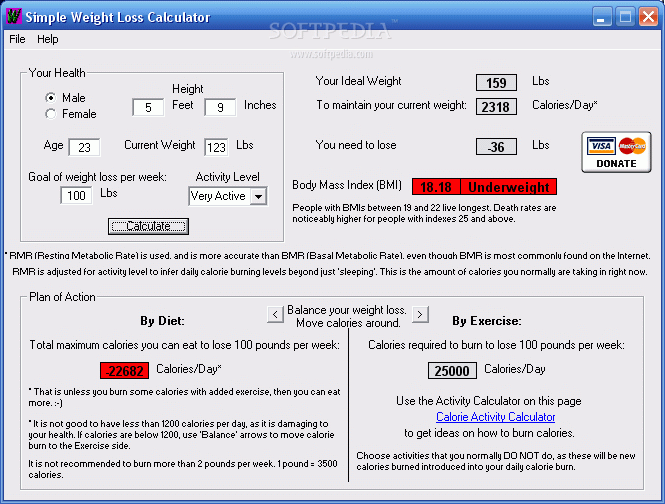Click the Your Health group label
This screenshot has width=665, height=504.
[57, 73]
